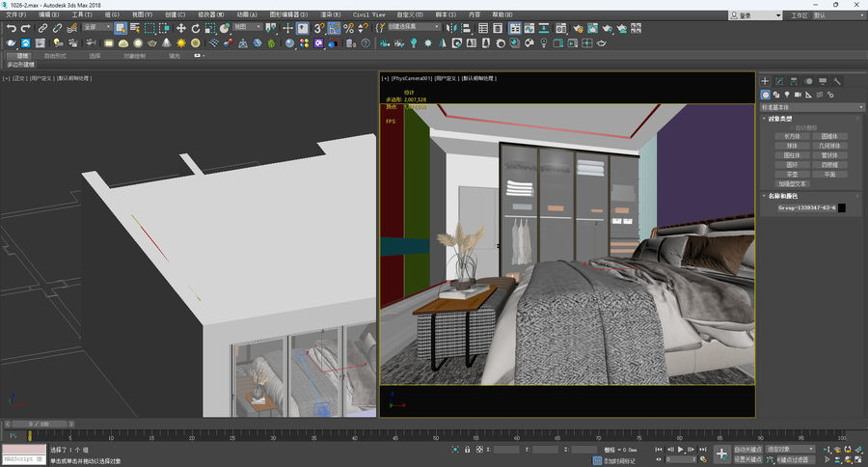Choose the Select and Rotate tool
This screenshot has width=868, height=467.
(196, 28)
